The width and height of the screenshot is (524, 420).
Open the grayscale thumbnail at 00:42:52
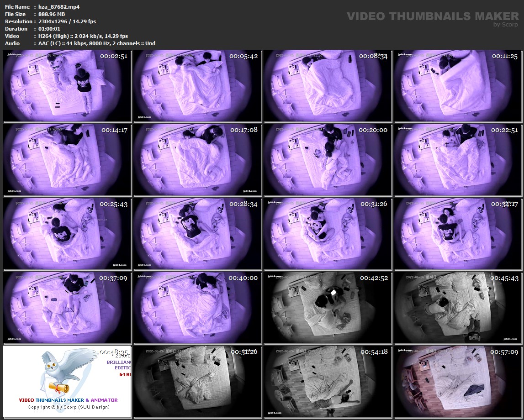pyautogui.click(x=327, y=308)
